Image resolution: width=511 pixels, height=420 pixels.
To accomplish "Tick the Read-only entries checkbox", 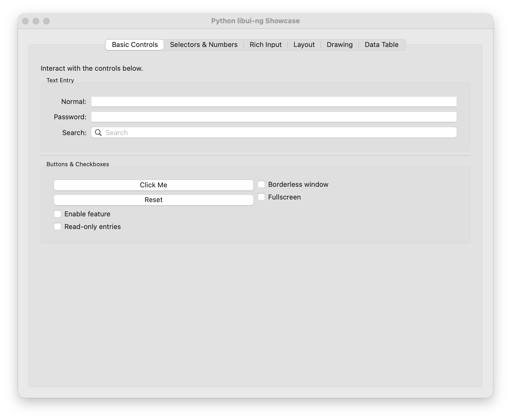I will pyautogui.click(x=58, y=226).
